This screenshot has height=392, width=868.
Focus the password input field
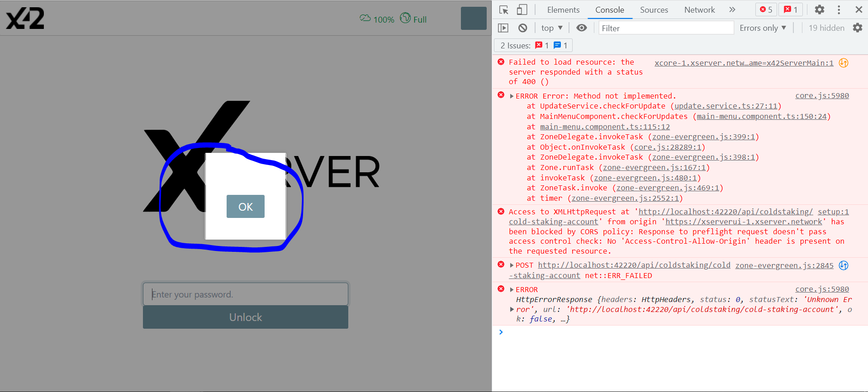pos(246,294)
